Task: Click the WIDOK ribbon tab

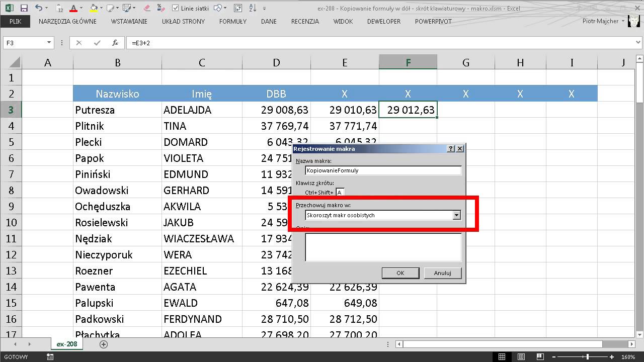Action: pyautogui.click(x=343, y=22)
